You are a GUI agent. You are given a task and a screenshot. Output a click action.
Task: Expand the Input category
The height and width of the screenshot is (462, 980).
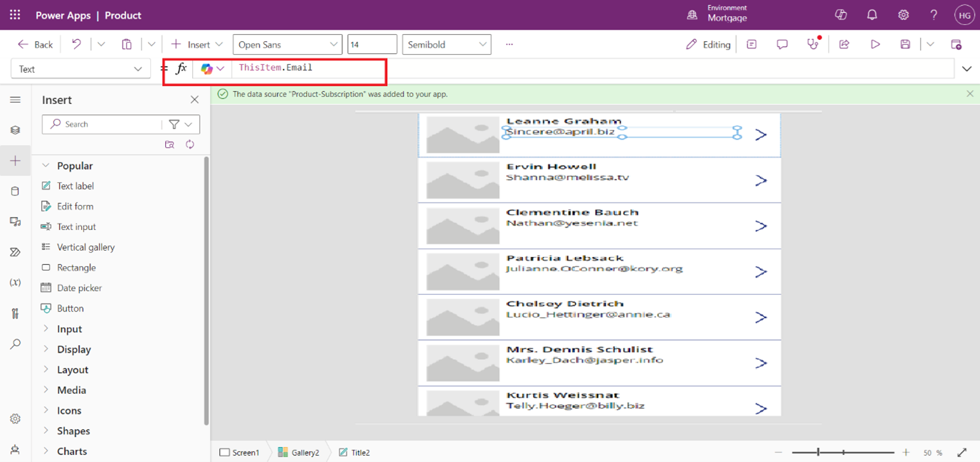[69, 329]
